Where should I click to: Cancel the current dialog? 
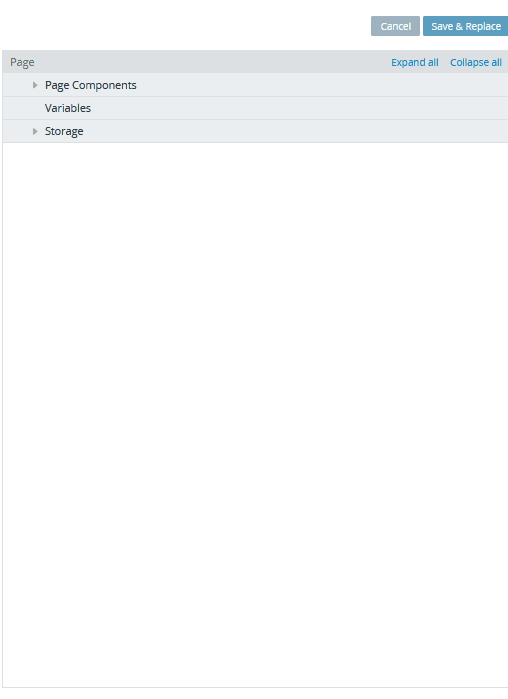click(x=395, y=26)
